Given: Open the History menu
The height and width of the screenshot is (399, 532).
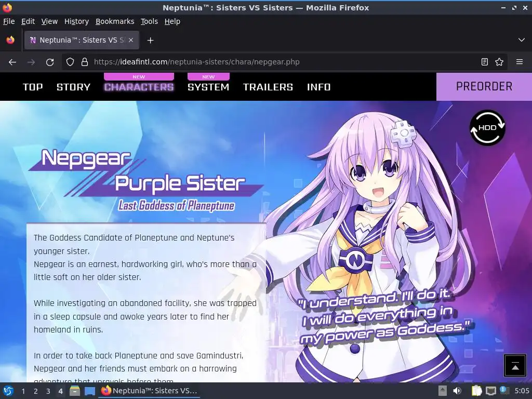Looking at the screenshot, I should pos(76,21).
